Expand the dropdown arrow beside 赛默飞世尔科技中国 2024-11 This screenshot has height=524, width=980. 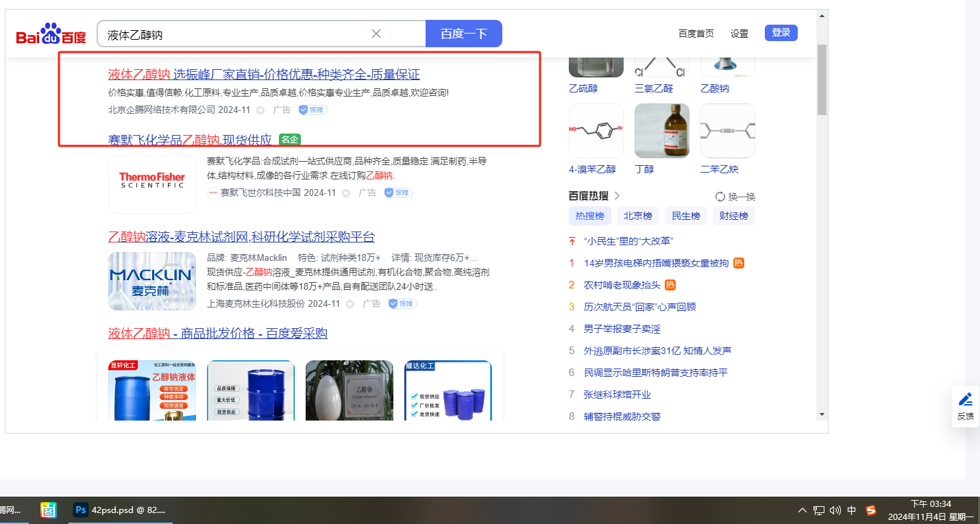346,193
